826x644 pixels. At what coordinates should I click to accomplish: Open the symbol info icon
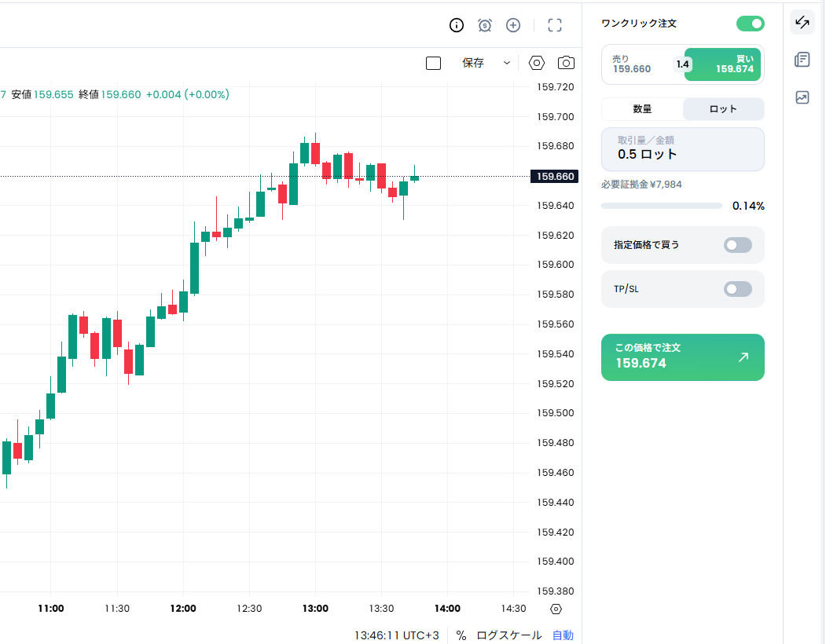(456, 25)
